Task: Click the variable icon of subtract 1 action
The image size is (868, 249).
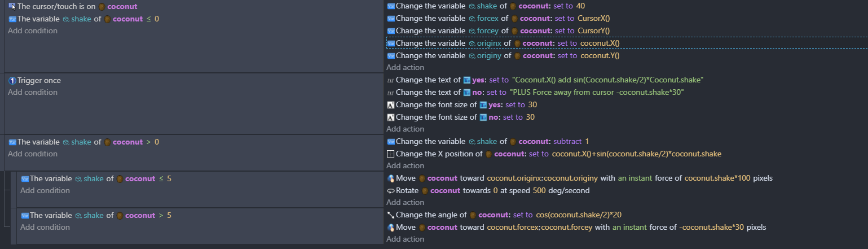Action: 390,142
